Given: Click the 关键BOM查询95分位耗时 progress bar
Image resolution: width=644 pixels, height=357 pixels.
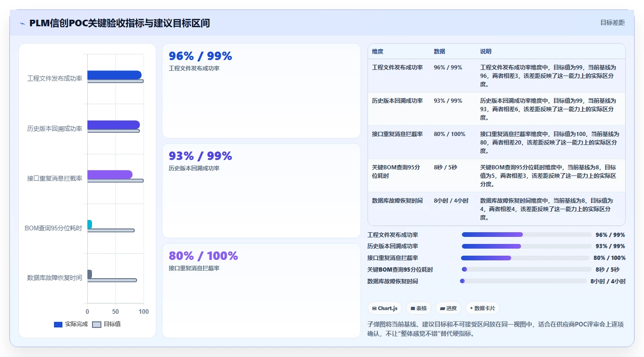Looking at the screenshot, I should pyautogui.click(x=527, y=269).
